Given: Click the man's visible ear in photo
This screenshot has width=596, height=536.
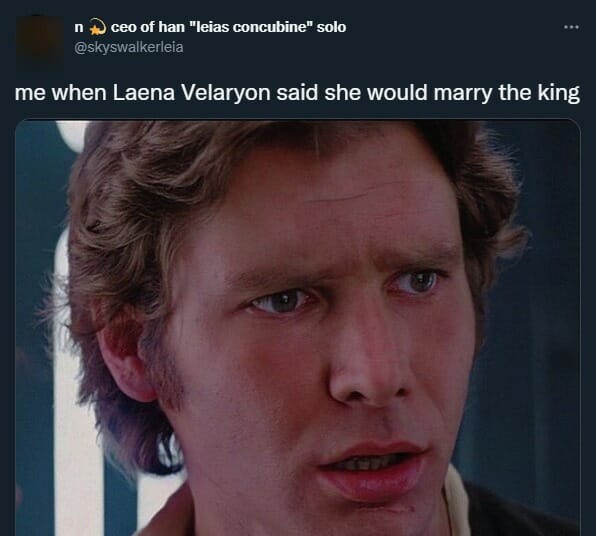Looking at the screenshot, I should pos(124,363).
